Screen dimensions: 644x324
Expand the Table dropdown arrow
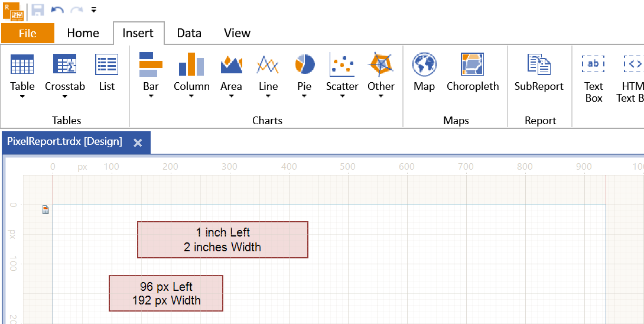click(x=22, y=96)
